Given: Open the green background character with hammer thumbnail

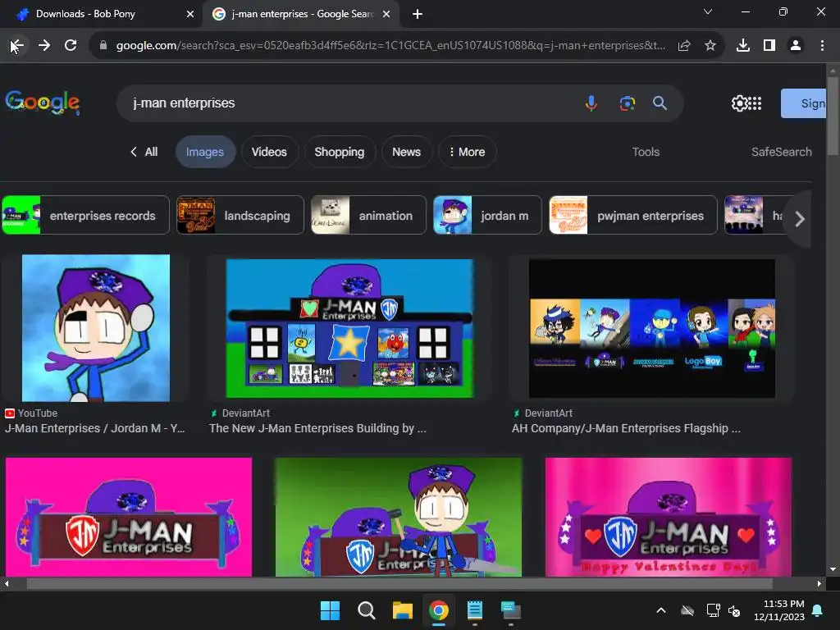Looking at the screenshot, I should point(399,517).
